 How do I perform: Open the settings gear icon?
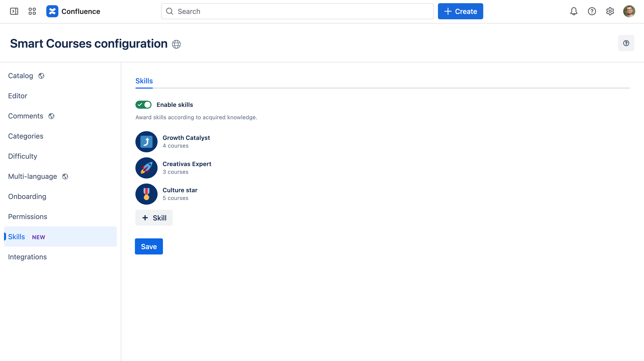click(610, 11)
